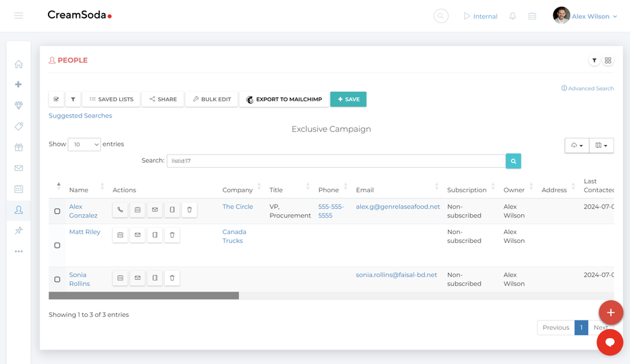Open the top bar search icon
This screenshot has height=364, width=630.
(x=441, y=16)
